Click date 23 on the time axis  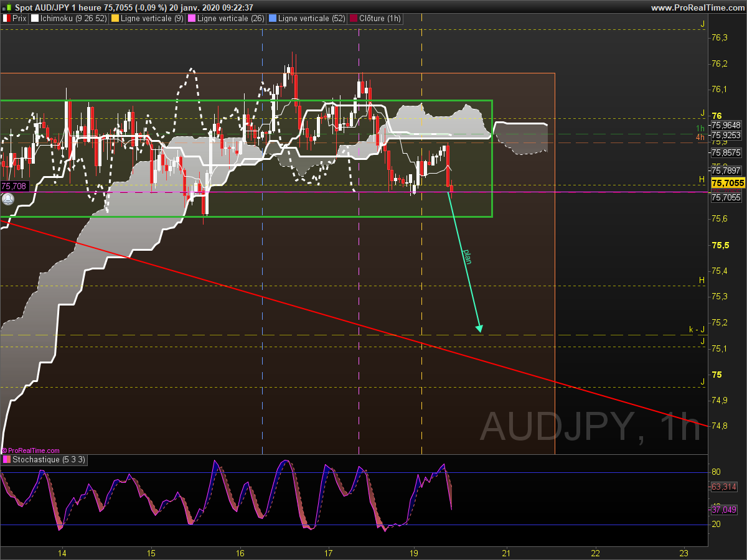click(x=684, y=553)
